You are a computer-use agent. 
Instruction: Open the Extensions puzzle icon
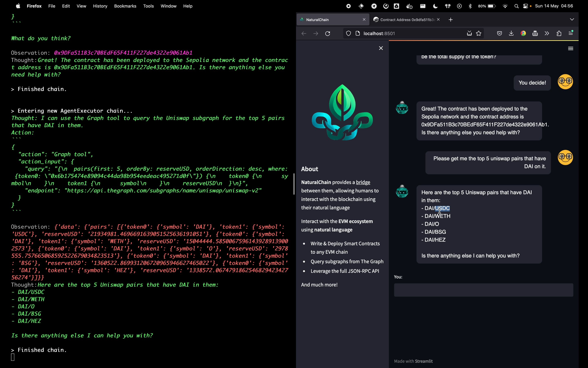point(559,34)
